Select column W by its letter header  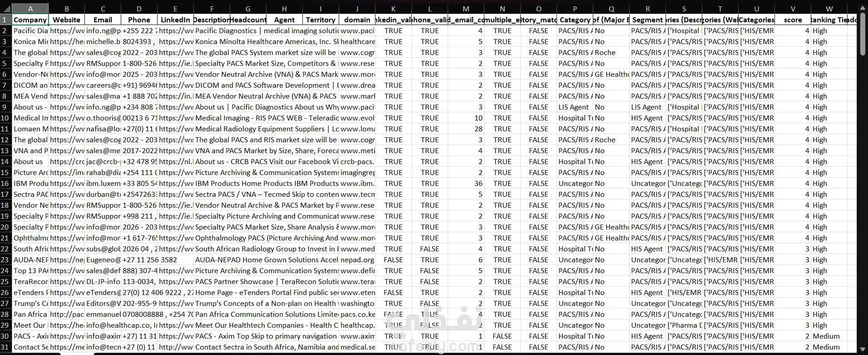pyautogui.click(x=829, y=9)
